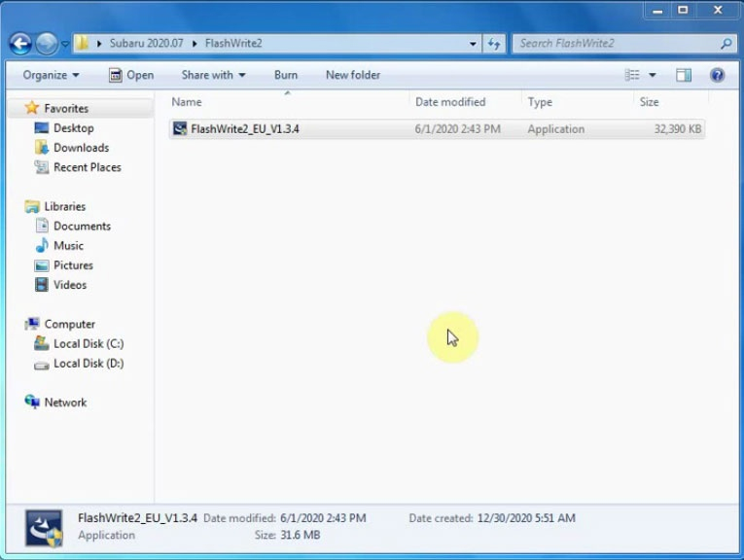Refresh the folder view
744x560 pixels.
pos(494,44)
